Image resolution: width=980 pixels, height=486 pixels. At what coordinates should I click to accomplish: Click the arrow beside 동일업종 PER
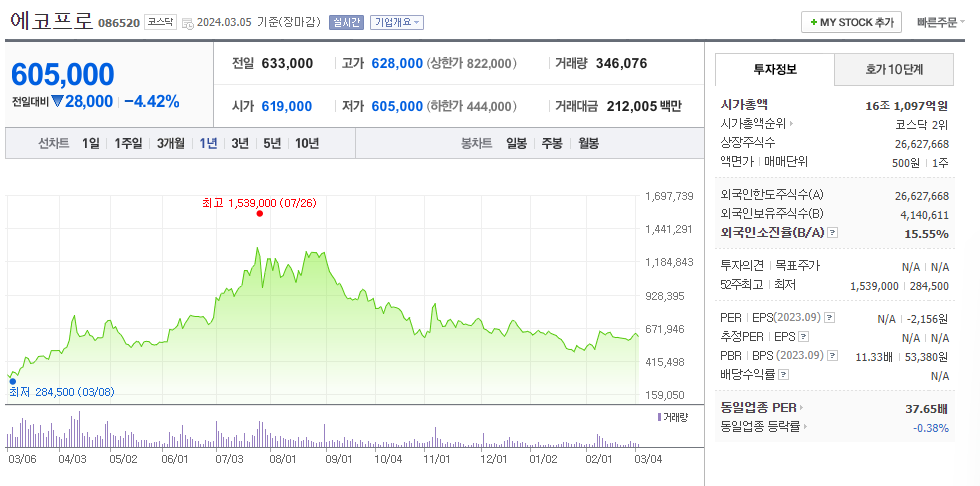pyautogui.click(x=801, y=408)
